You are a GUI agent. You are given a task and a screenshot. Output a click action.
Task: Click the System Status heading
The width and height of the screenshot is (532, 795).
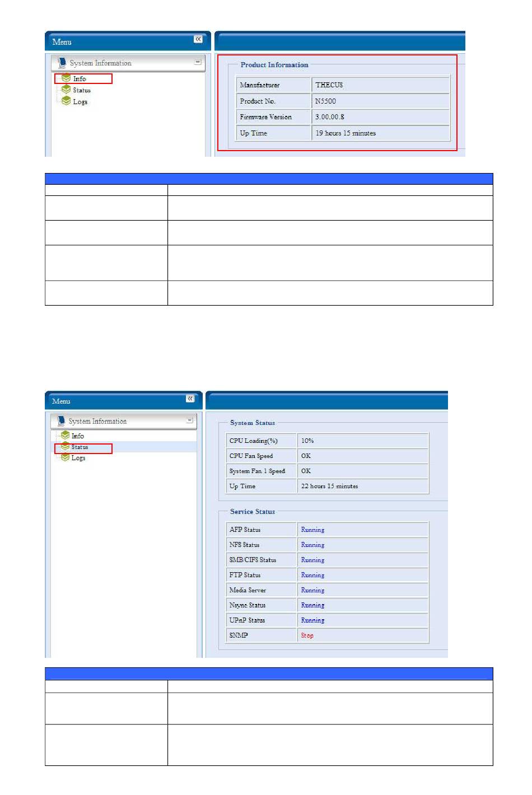tap(253, 423)
